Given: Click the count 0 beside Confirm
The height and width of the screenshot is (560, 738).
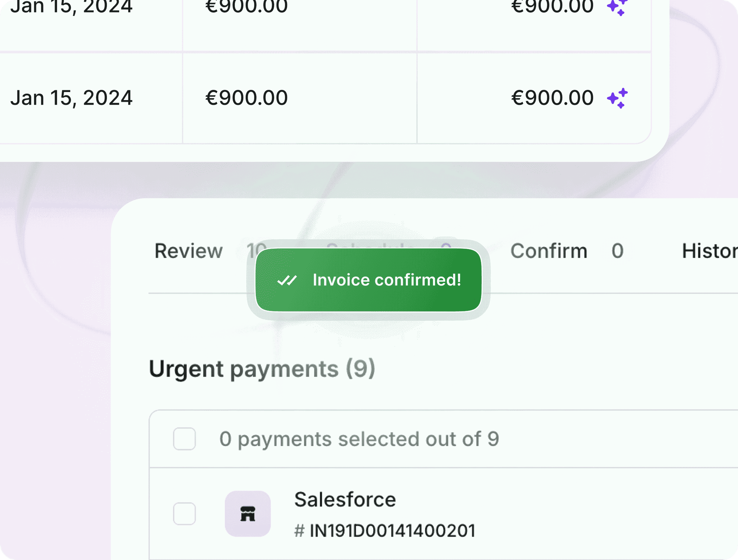Looking at the screenshot, I should (618, 251).
